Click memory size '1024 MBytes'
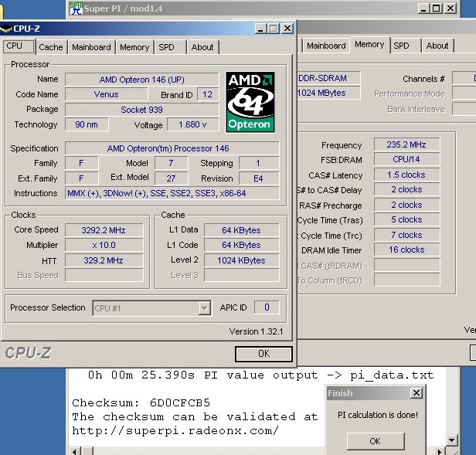Screen dimensions: 476x455 [328, 93]
